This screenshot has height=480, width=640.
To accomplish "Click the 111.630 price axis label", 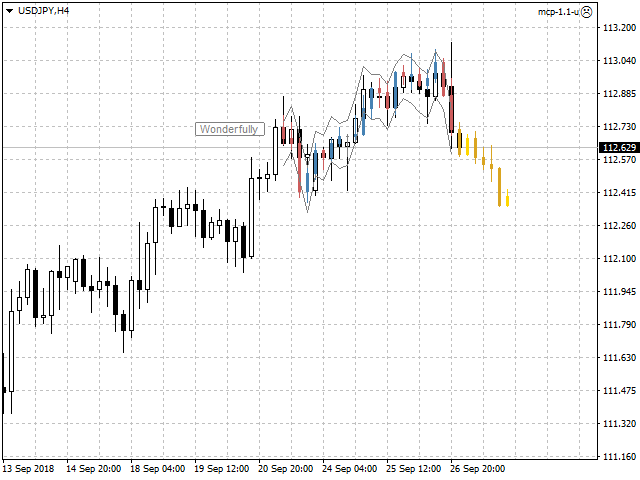I will 618,358.
